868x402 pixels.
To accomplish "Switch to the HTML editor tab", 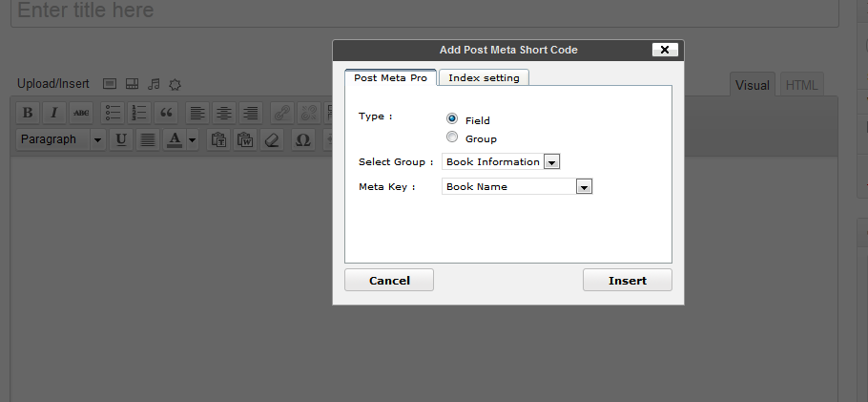I will pos(801,85).
